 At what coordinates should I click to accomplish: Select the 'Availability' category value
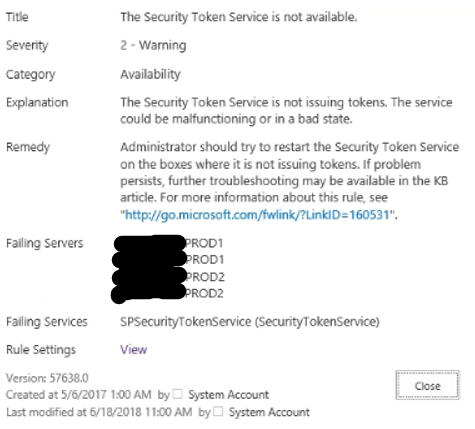[150, 74]
